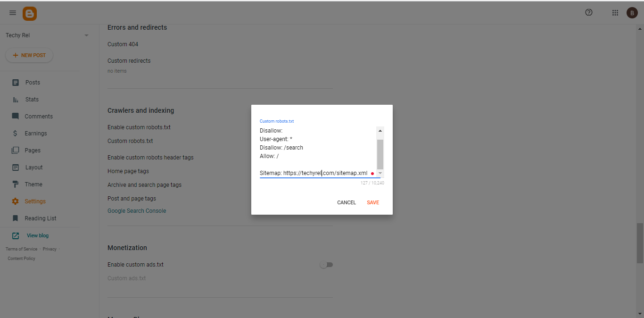
Task: Open the hamburger main menu
Action: [13, 13]
